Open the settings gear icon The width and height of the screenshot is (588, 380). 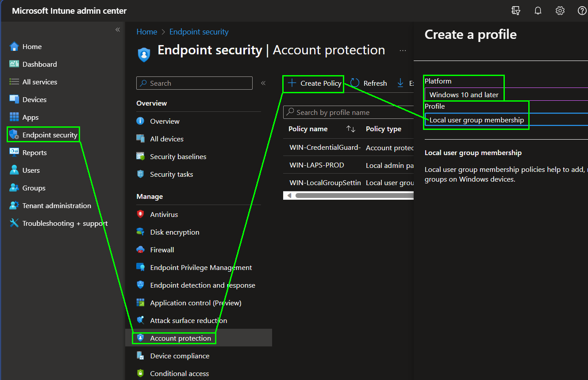click(560, 11)
